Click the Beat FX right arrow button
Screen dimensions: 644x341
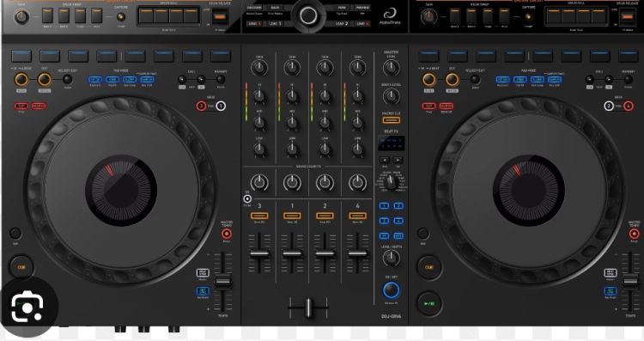click(x=398, y=160)
